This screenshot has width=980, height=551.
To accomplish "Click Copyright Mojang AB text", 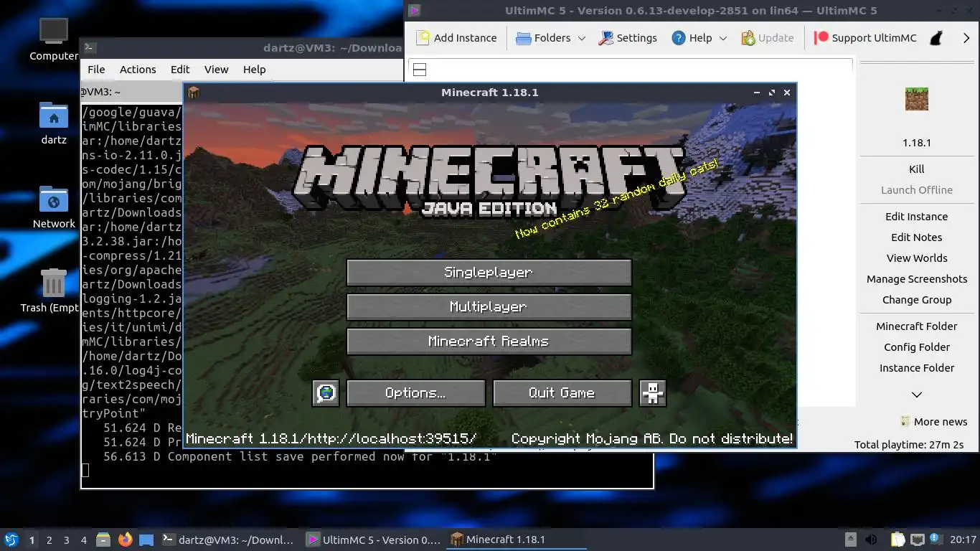I will (652, 438).
